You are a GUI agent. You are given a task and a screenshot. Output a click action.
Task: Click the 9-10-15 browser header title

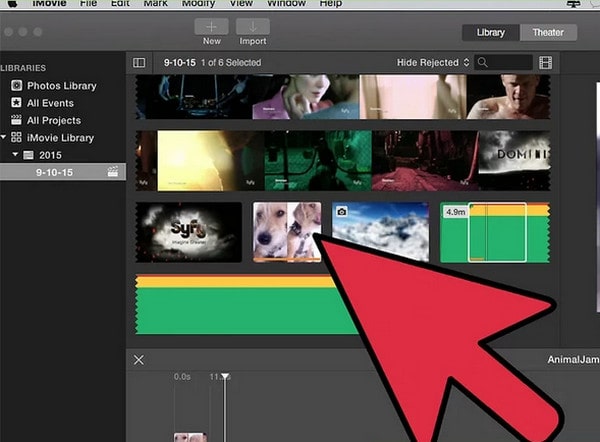click(179, 62)
